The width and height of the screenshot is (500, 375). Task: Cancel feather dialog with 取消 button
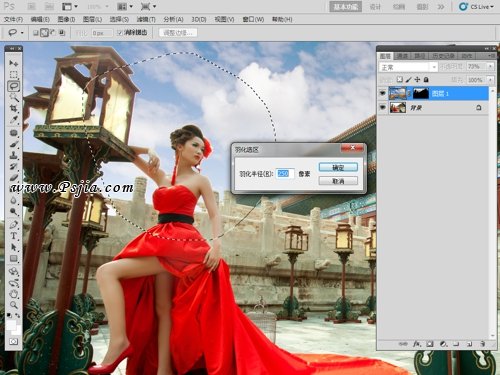pos(338,181)
